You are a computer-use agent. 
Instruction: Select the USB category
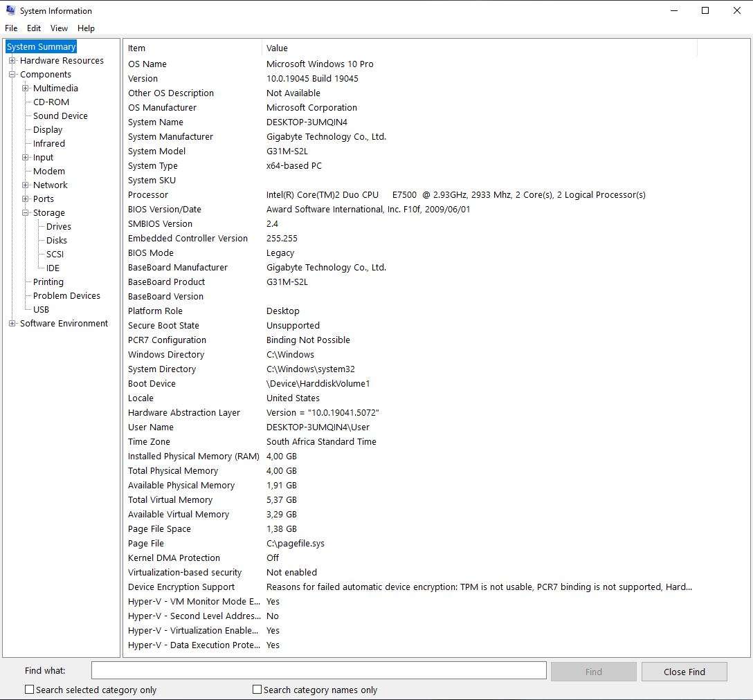40,309
